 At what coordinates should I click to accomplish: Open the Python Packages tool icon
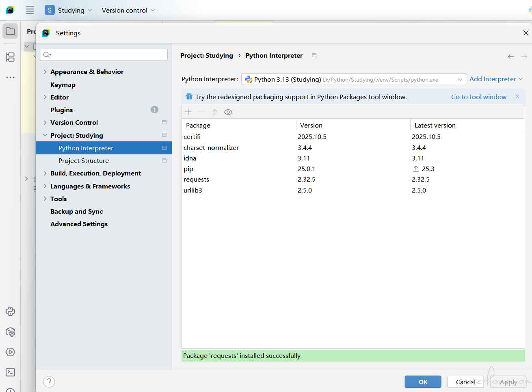coord(11,332)
